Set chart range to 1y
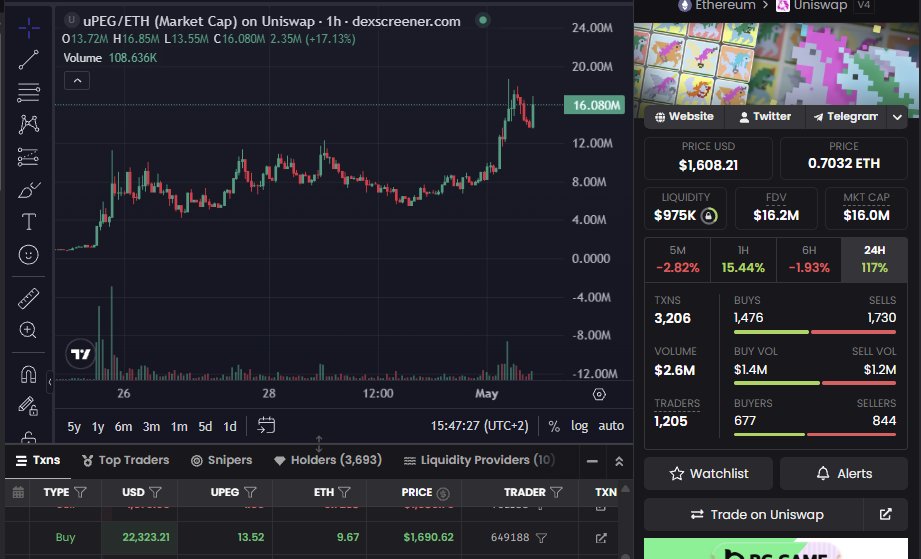The width and height of the screenshot is (921, 559). pos(98,426)
